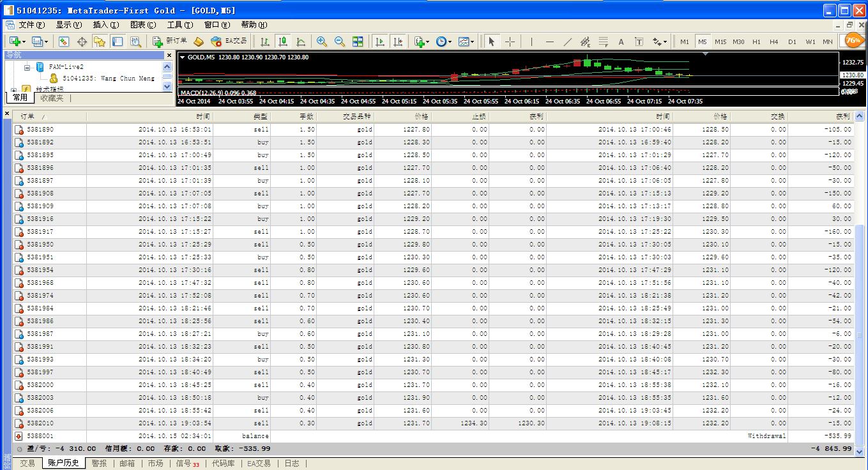The image size is (868, 470).
Task: Select the text A tool
Action: pyautogui.click(x=621, y=42)
